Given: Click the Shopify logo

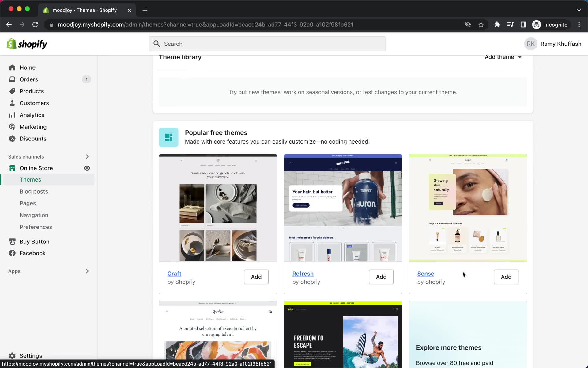Looking at the screenshot, I should tap(27, 44).
